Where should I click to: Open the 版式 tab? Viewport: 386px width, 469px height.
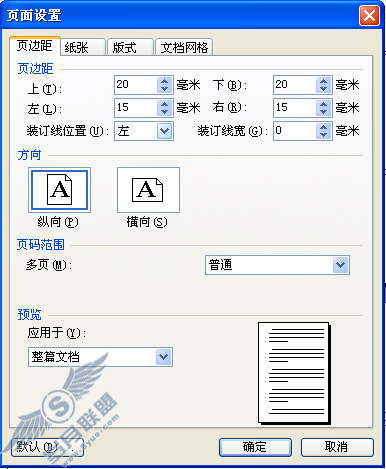click(130, 47)
